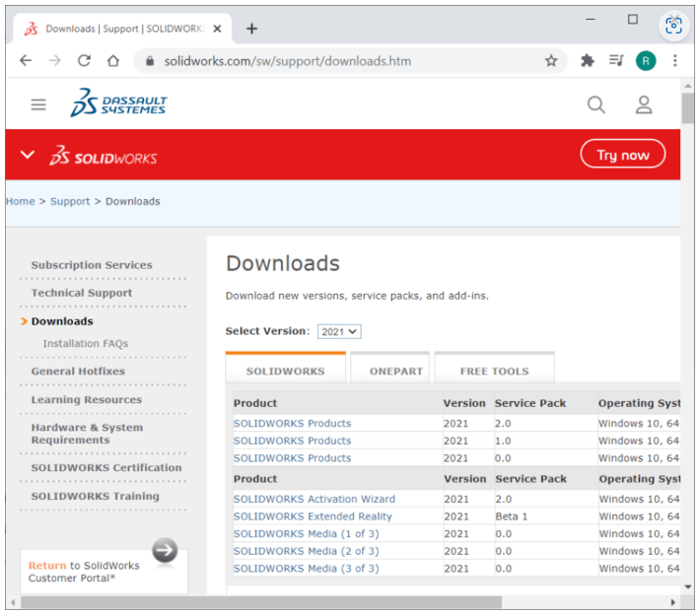Viewport: 700px width, 616px height.
Task: Download SOLIDWORKS Media (2 of 3)
Action: click(x=307, y=551)
